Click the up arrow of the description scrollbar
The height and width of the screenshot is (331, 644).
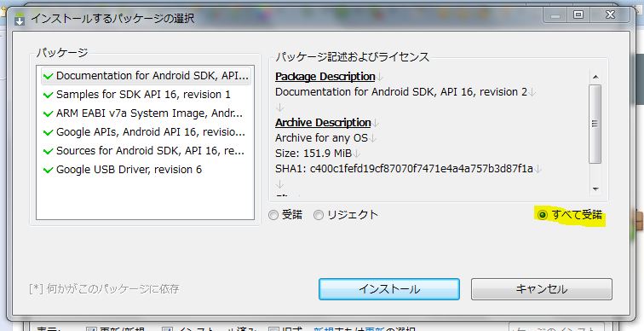click(595, 77)
